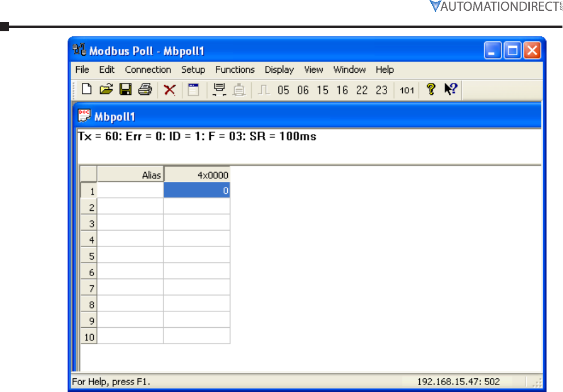Select row header 1
This screenshot has width=563, height=392.
[x=89, y=190]
